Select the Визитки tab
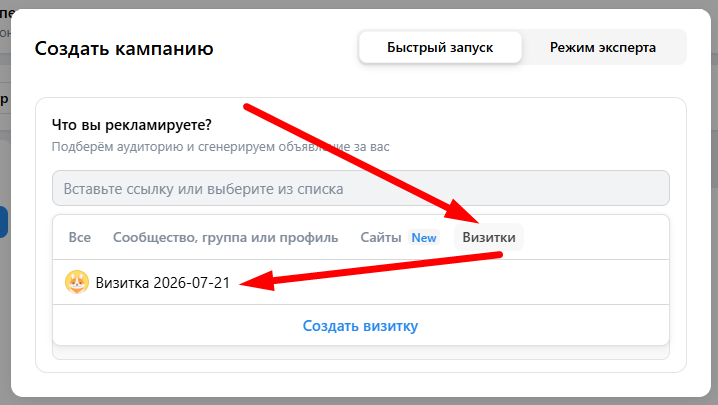The image size is (718, 405). [x=489, y=237]
